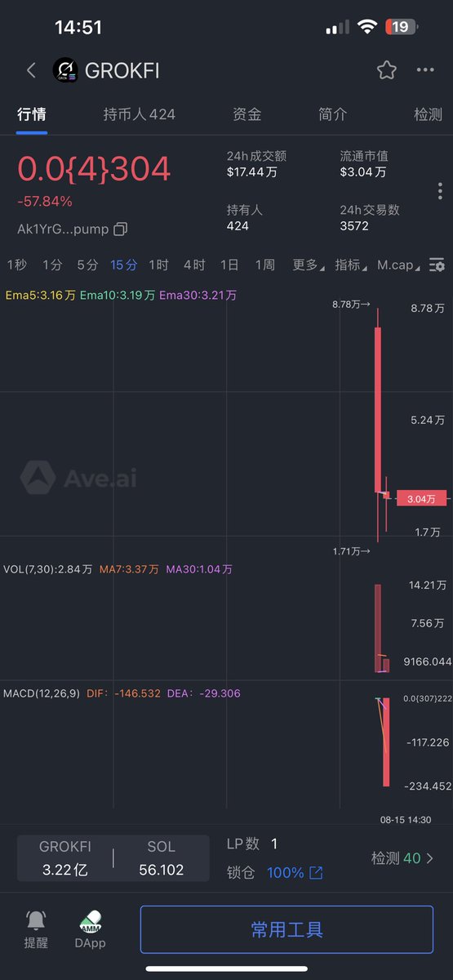Select the 1分 timeframe

click(52, 265)
